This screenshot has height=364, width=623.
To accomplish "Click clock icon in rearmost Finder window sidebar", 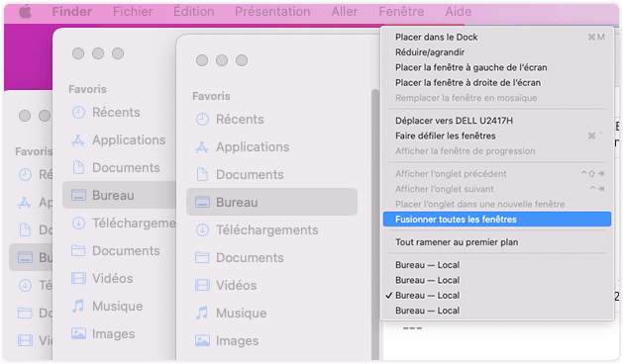I will coord(26,175).
